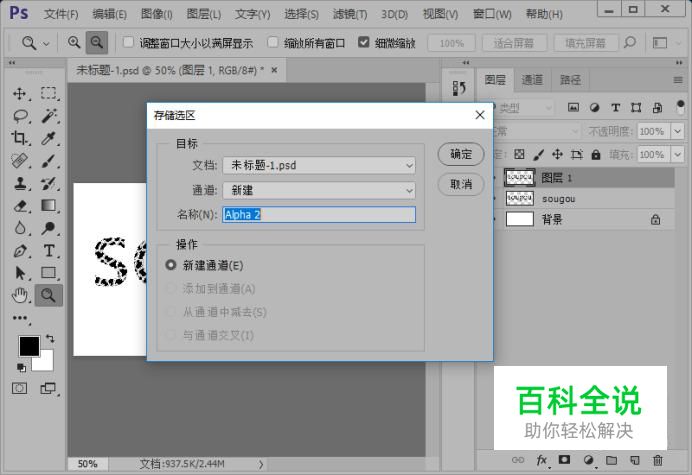
Task: Click the layer style fx icon
Action: tap(542, 460)
